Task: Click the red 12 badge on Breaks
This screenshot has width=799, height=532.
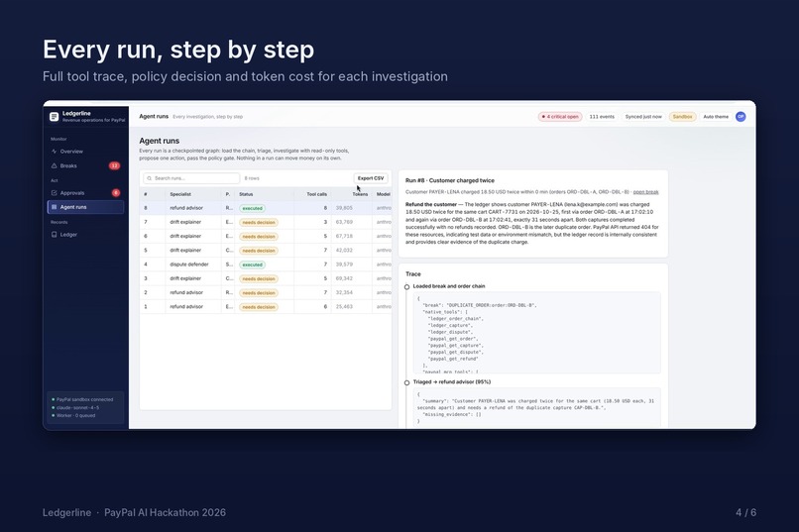Action: click(115, 165)
